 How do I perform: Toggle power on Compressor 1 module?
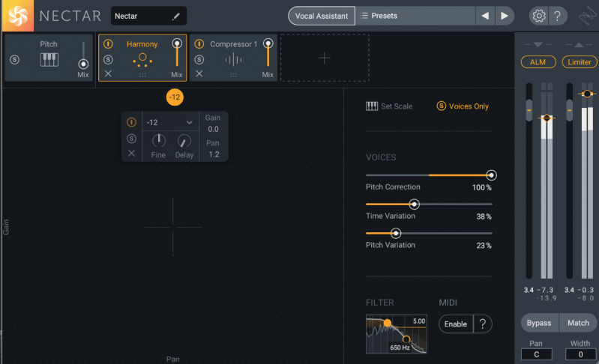199,44
